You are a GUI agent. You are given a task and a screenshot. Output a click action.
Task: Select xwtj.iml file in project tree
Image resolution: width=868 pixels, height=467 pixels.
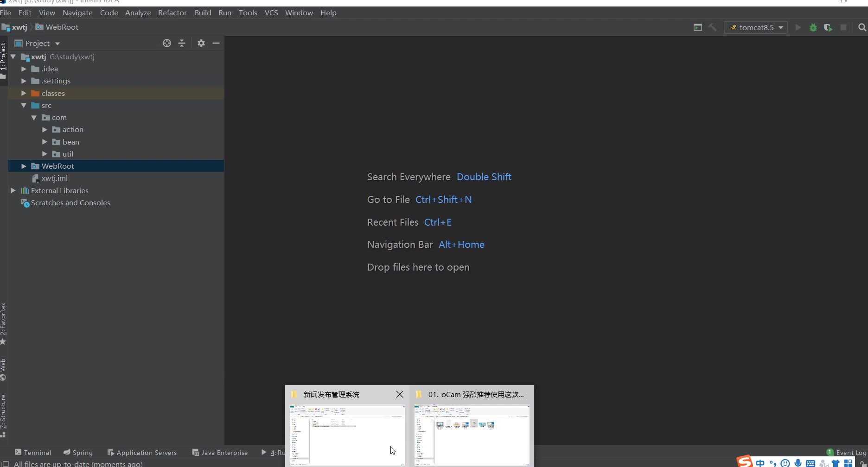[x=54, y=178]
